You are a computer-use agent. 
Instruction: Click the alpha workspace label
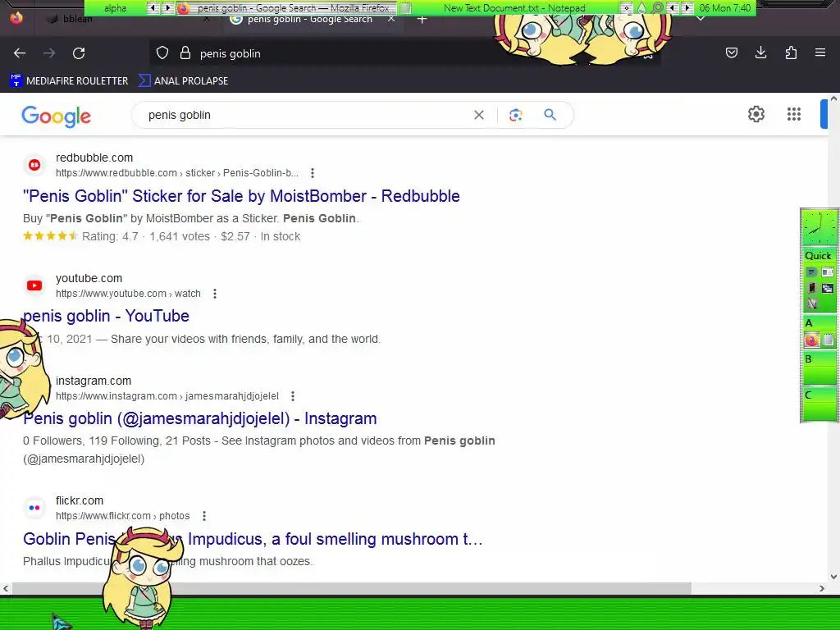click(115, 7)
